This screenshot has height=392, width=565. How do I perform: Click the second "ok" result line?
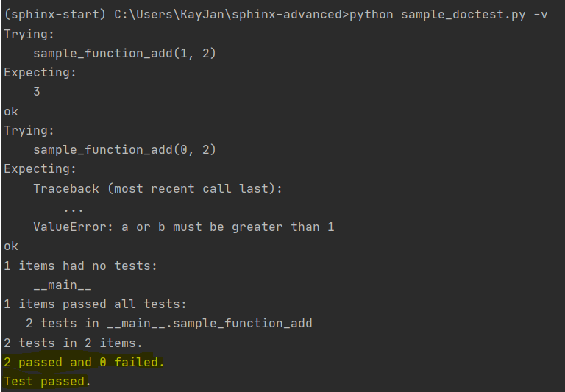(11, 246)
